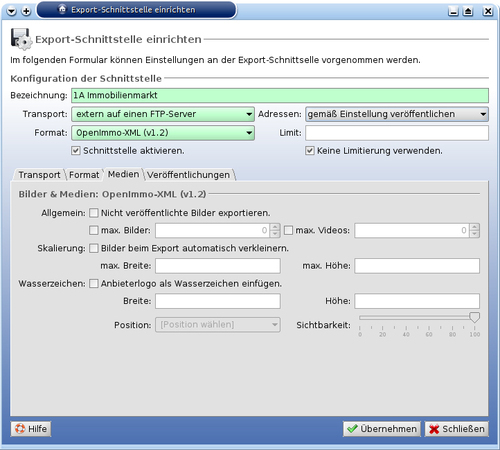The image size is (500, 450).
Task: Toggle Schnittstelle aktivieren checkbox
Action: click(x=76, y=151)
